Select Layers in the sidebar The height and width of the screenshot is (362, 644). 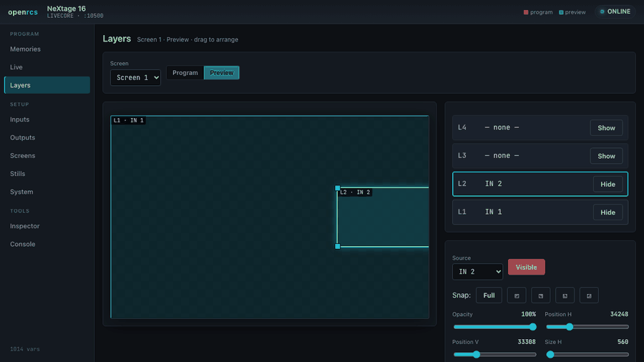coord(47,85)
